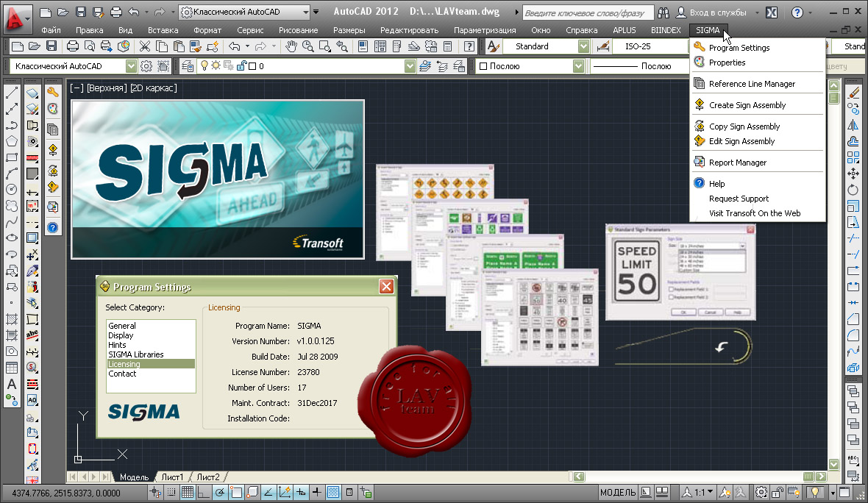Screen dimensions: 868x503
Task: Click the МОДЕЛЬ button in the status bar
Action: click(618, 493)
